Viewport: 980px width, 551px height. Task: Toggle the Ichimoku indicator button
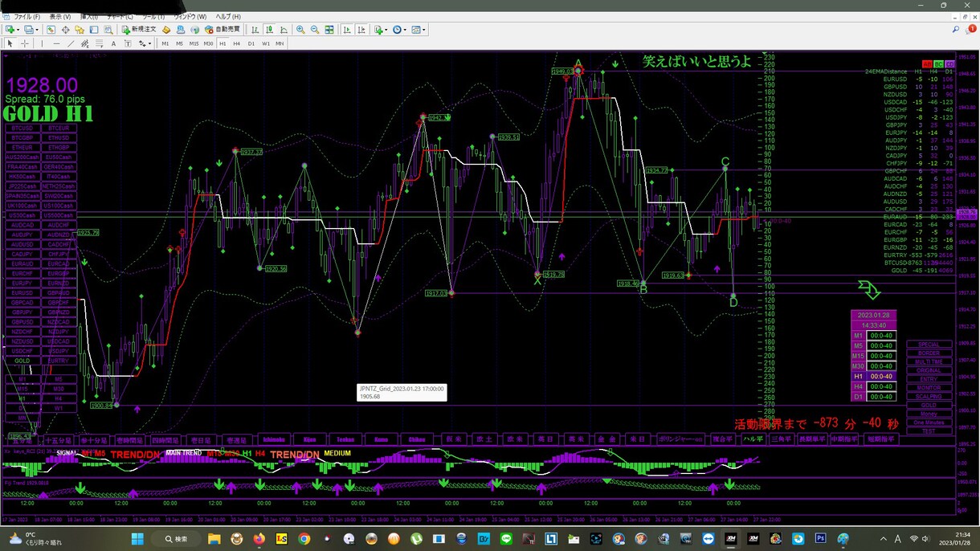click(273, 440)
